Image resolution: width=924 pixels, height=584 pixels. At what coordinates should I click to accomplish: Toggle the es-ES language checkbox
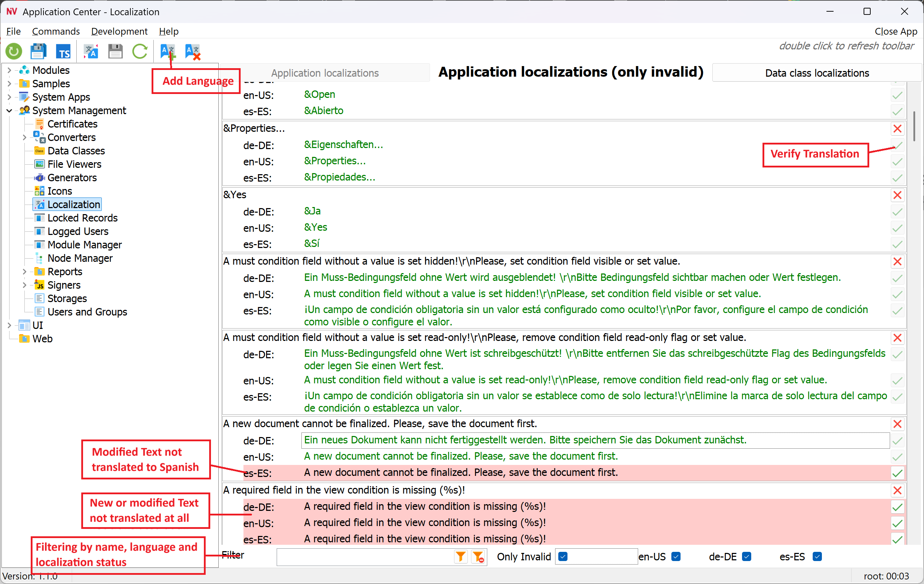(817, 556)
